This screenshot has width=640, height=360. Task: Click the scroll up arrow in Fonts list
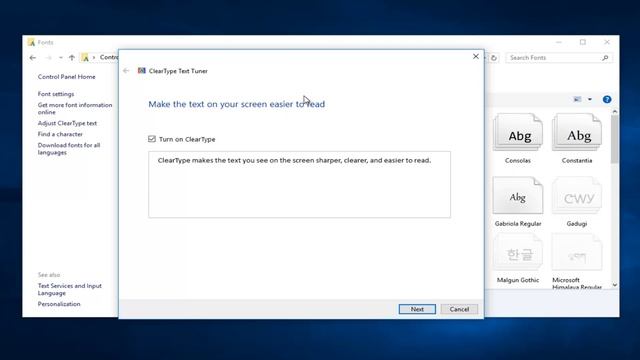pyautogui.click(x=615, y=111)
